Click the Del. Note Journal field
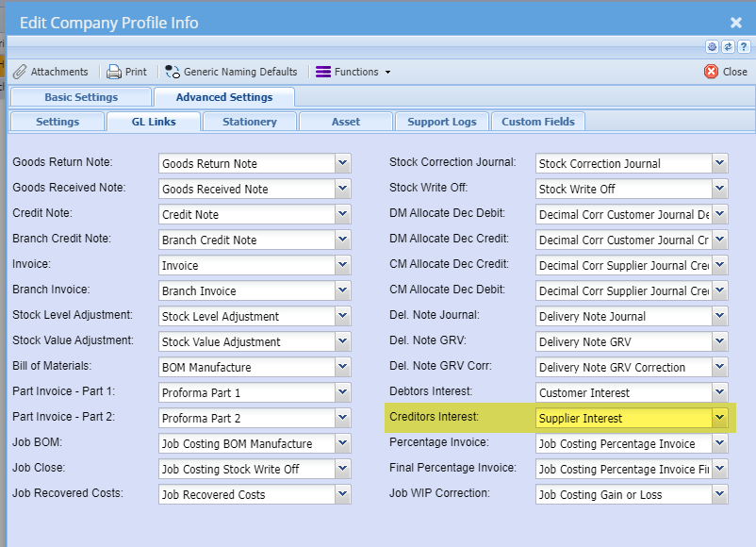Viewport: 756px width, 547px height. pos(623,316)
